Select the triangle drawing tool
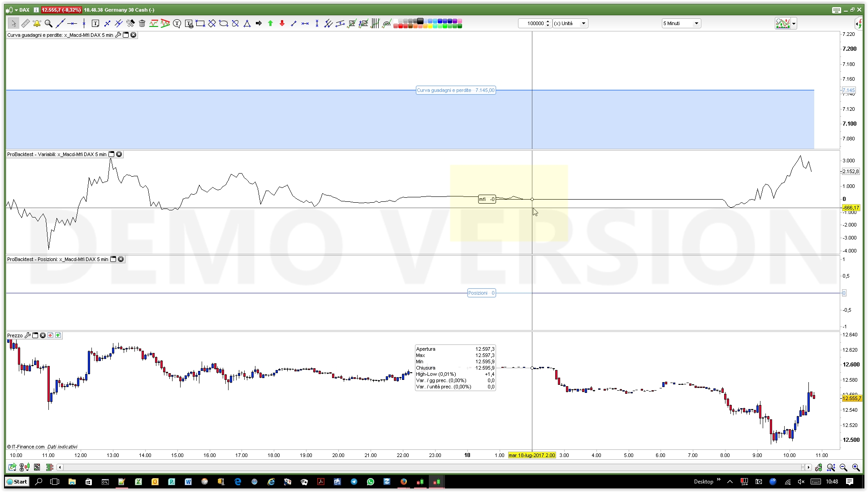The height and width of the screenshot is (492, 868). click(247, 23)
